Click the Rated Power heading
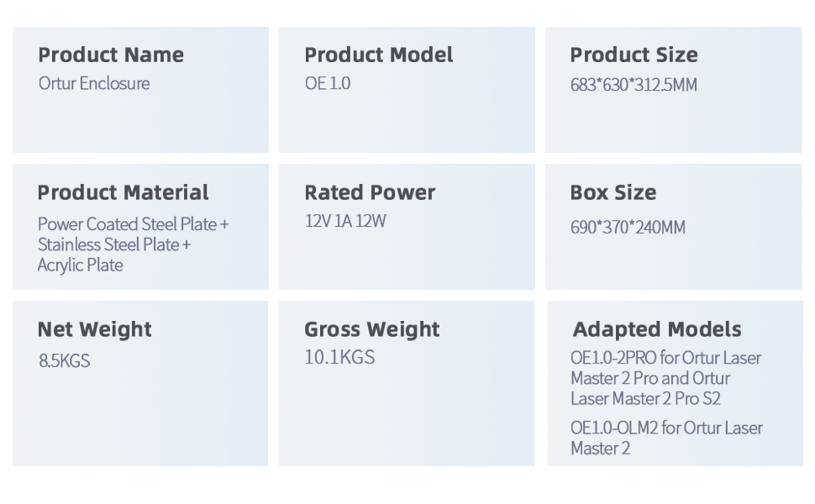815x504 pixels. point(370,192)
